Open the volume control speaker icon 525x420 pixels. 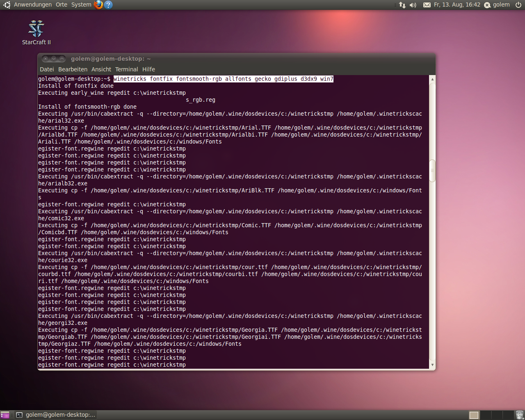413,5
